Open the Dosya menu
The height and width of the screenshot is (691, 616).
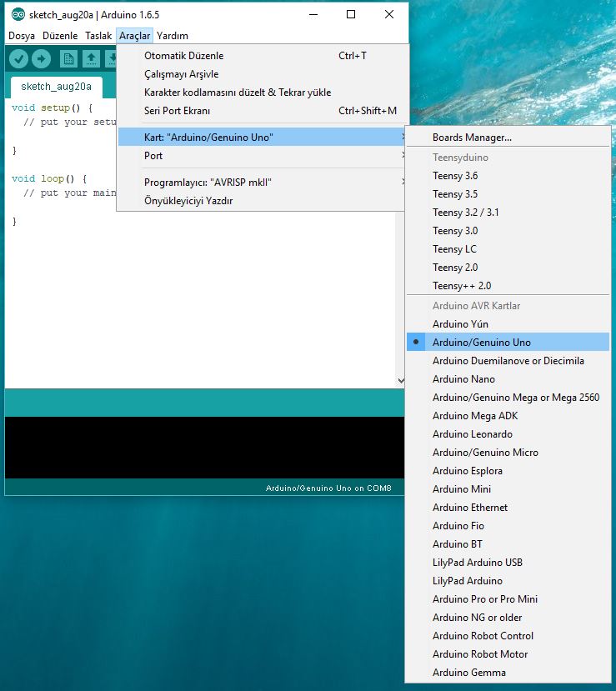22,36
